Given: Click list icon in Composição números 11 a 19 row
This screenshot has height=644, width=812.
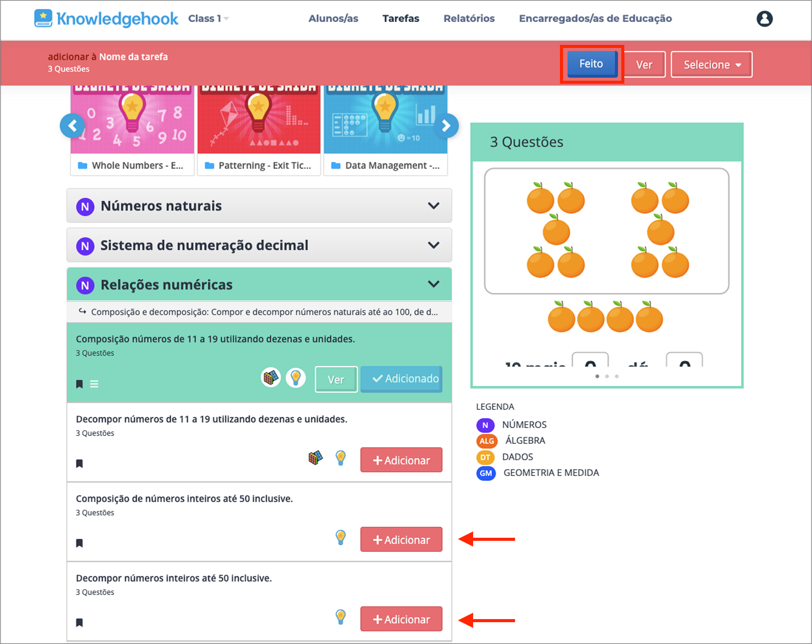Looking at the screenshot, I should (94, 384).
